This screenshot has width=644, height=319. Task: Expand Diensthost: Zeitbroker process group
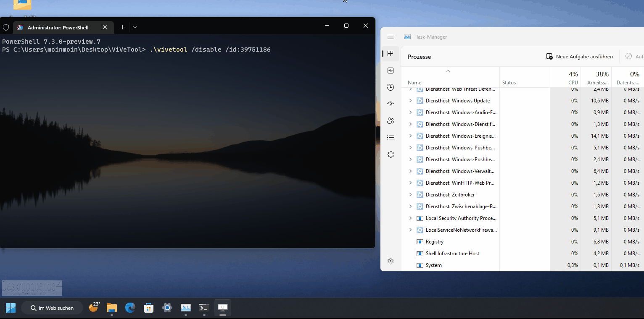411,195
